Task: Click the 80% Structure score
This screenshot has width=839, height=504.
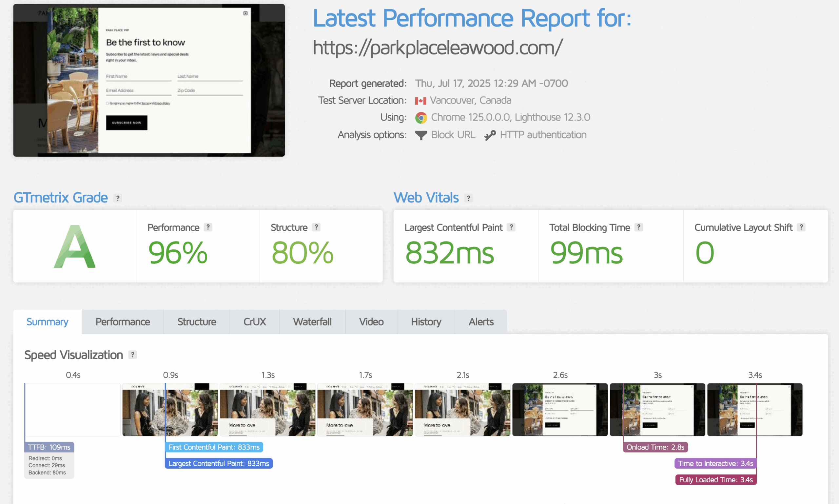Action: pos(302,253)
